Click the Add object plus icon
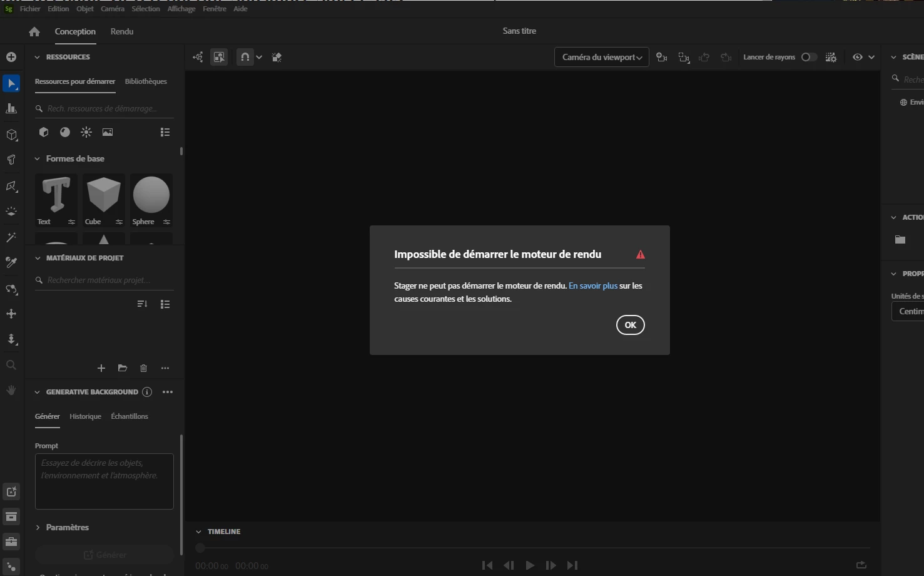The image size is (924, 576). tap(11, 57)
